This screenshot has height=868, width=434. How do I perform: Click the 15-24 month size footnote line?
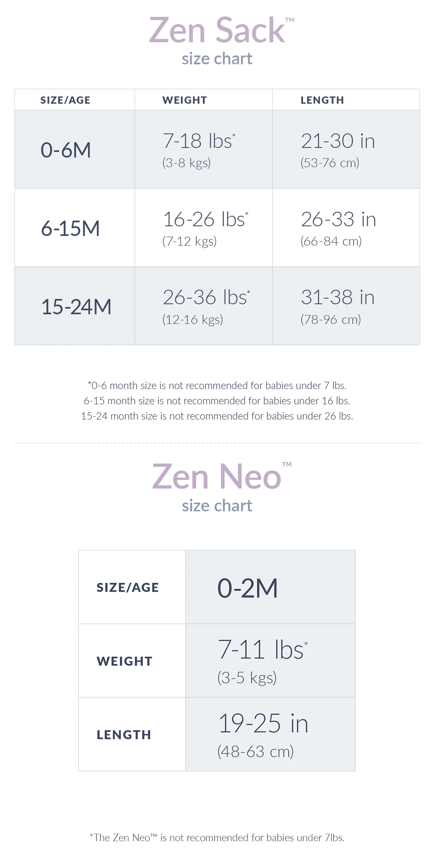217,416
